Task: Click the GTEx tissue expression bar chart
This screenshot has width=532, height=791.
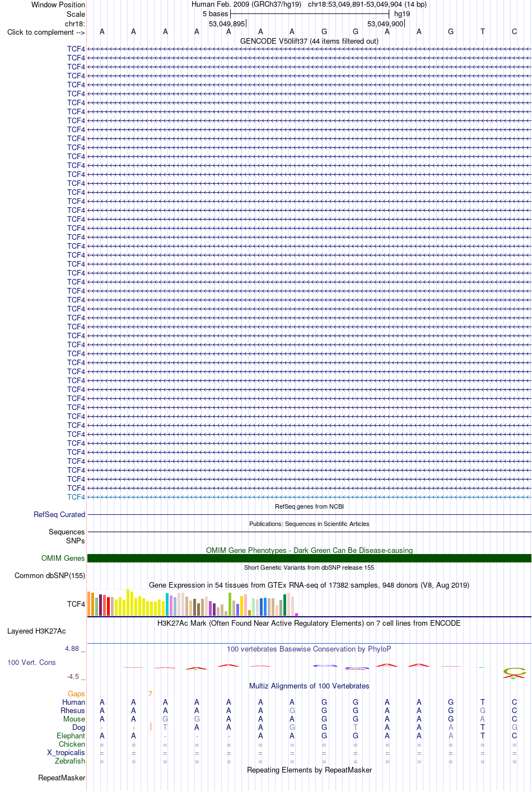Action: (193, 603)
